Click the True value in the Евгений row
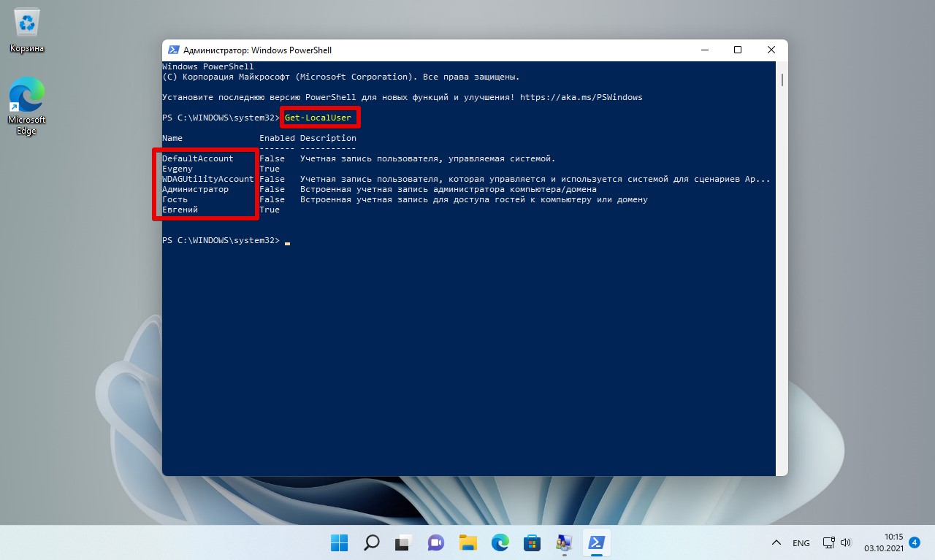The width and height of the screenshot is (935, 560). coord(270,210)
